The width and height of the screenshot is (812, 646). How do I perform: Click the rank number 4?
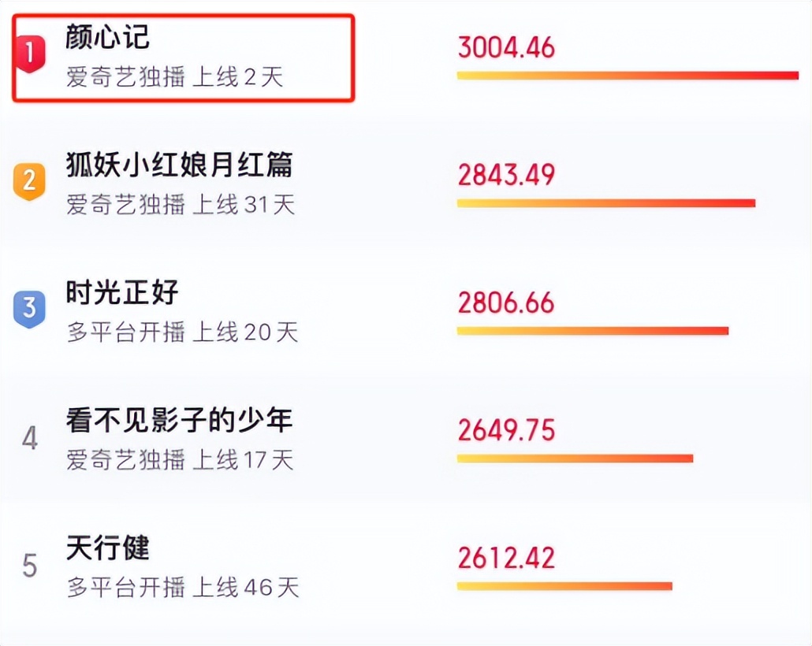[x=29, y=438]
